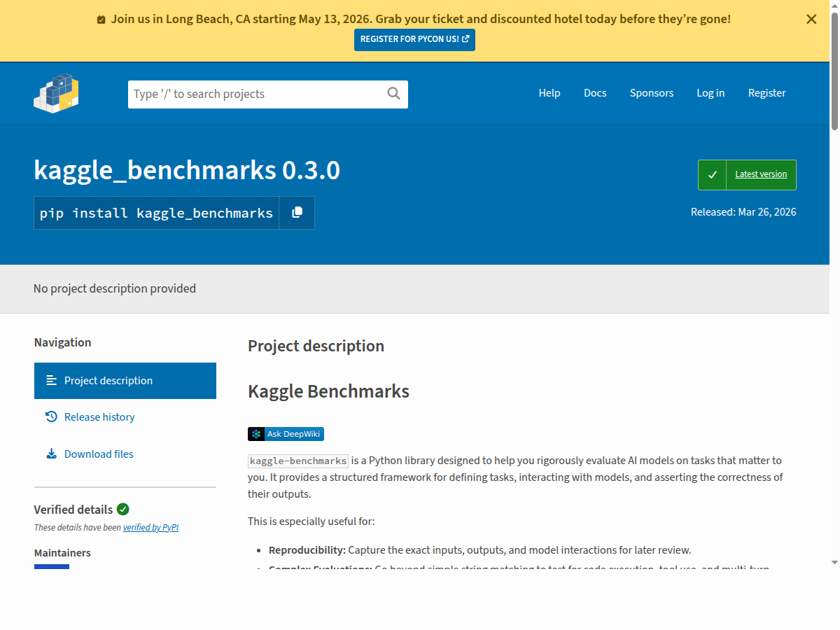
Task: Click the Download files icon
Action: 51,453
